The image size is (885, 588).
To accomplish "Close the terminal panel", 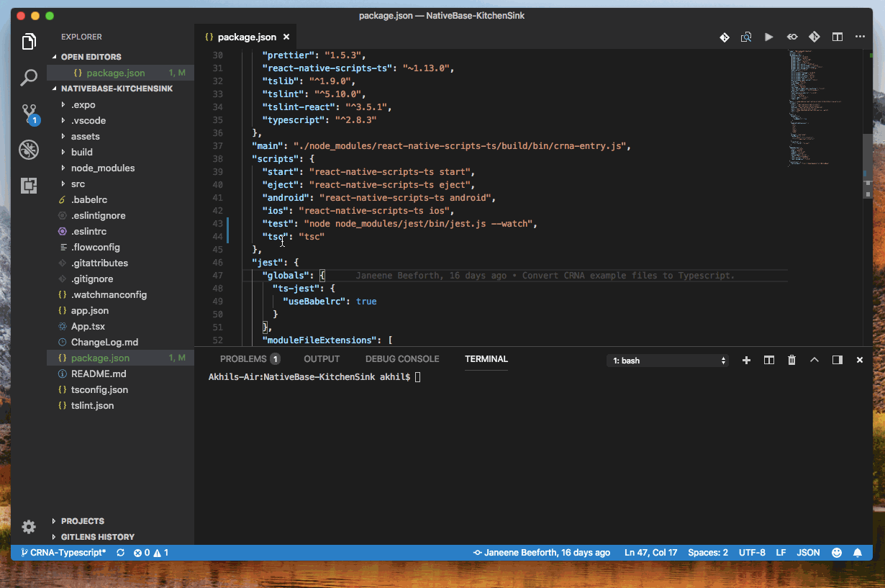I will coord(859,360).
